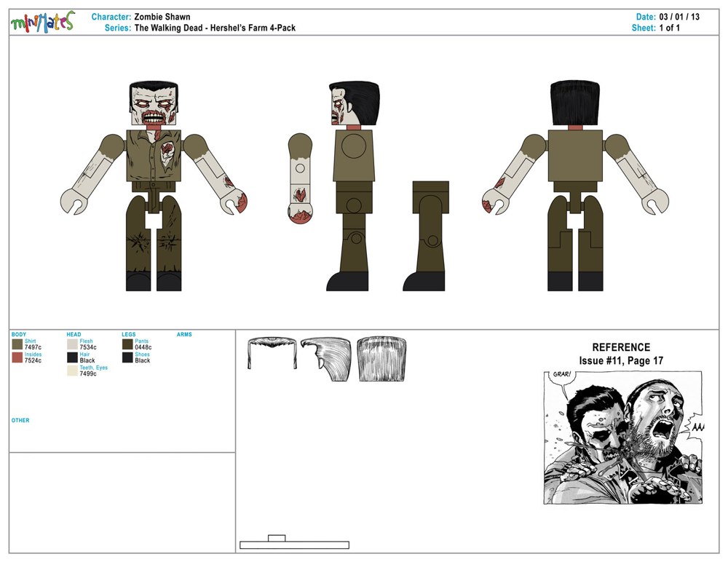The width and height of the screenshot is (728, 562).
Task: Select the "0448c" color code
Action: click(143, 347)
